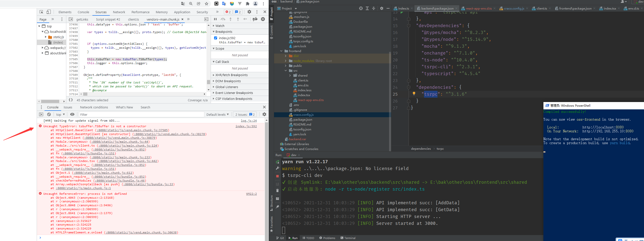The height and width of the screenshot is (241, 644).
Task: Click the console Filter input field
Action: 141,115
